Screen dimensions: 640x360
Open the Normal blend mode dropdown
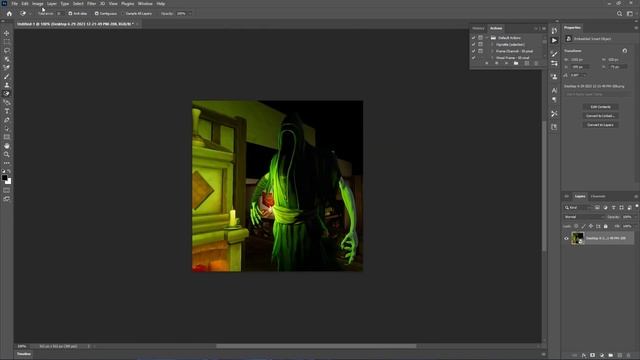[584, 217]
